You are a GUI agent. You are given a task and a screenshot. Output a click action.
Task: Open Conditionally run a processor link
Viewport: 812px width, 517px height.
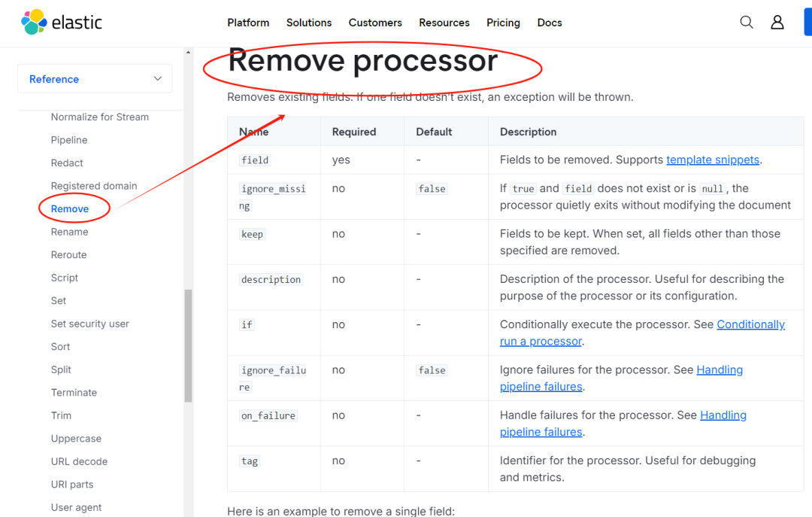coord(750,324)
